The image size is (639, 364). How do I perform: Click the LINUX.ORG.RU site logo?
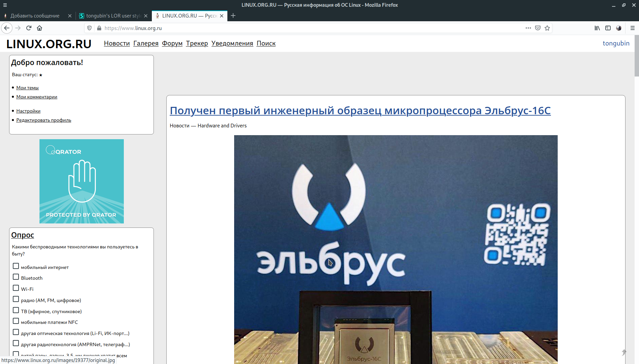pos(49,44)
